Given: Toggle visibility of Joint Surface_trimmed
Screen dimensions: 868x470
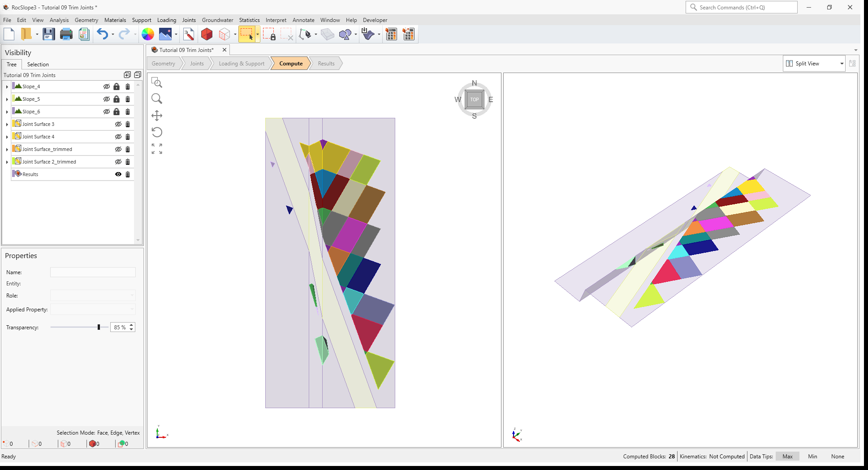Looking at the screenshot, I should click(x=118, y=149).
